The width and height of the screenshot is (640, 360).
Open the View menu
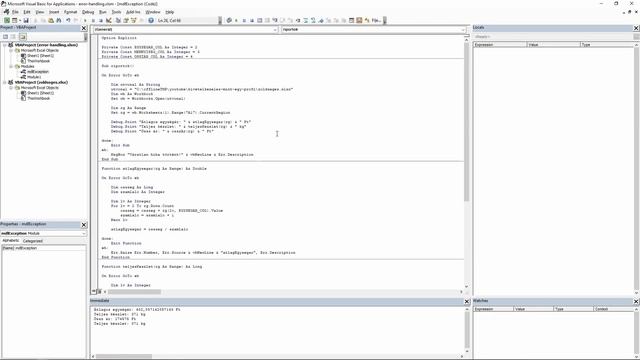tap(40, 12)
